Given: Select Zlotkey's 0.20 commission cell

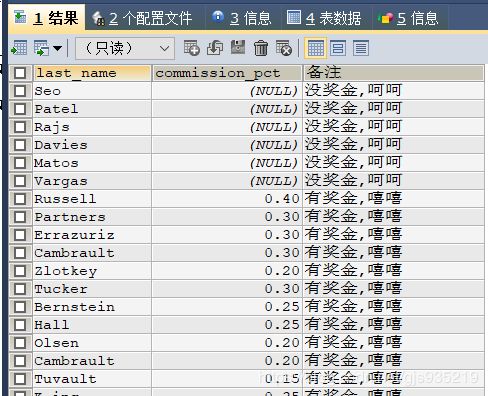Looking at the screenshot, I should (227, 271).
